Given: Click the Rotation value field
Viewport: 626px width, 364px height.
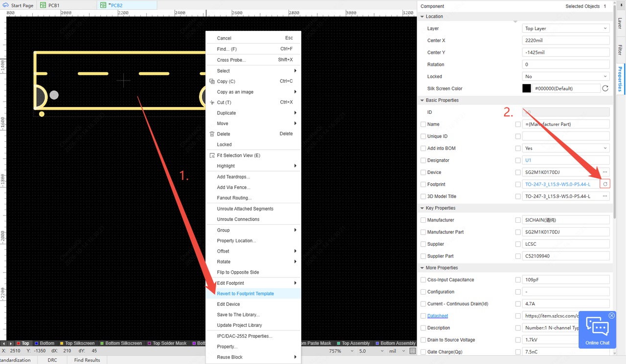Looking at the screenshot, I should coord(566,64).
